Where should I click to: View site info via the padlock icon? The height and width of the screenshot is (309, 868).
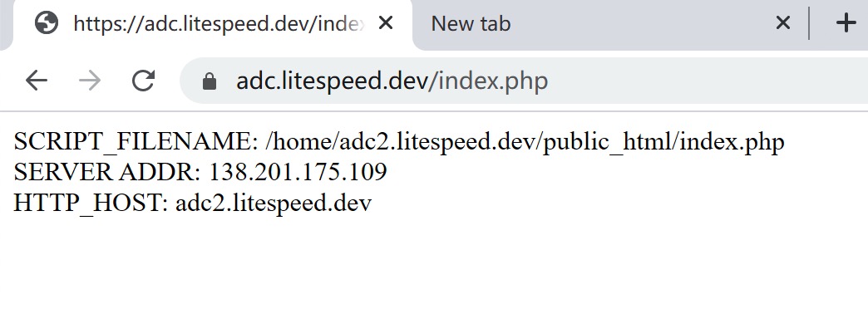click(210, 81)
